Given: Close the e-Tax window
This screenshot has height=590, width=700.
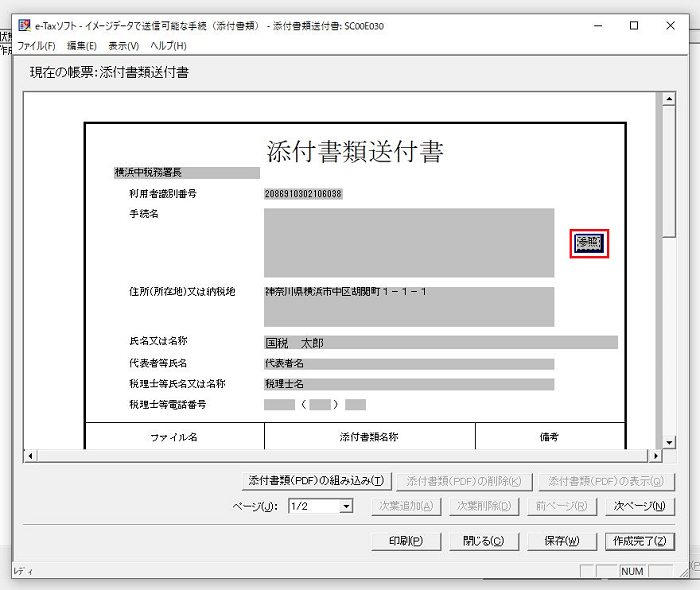Looking at the screenshot, I should coord(670,25).
